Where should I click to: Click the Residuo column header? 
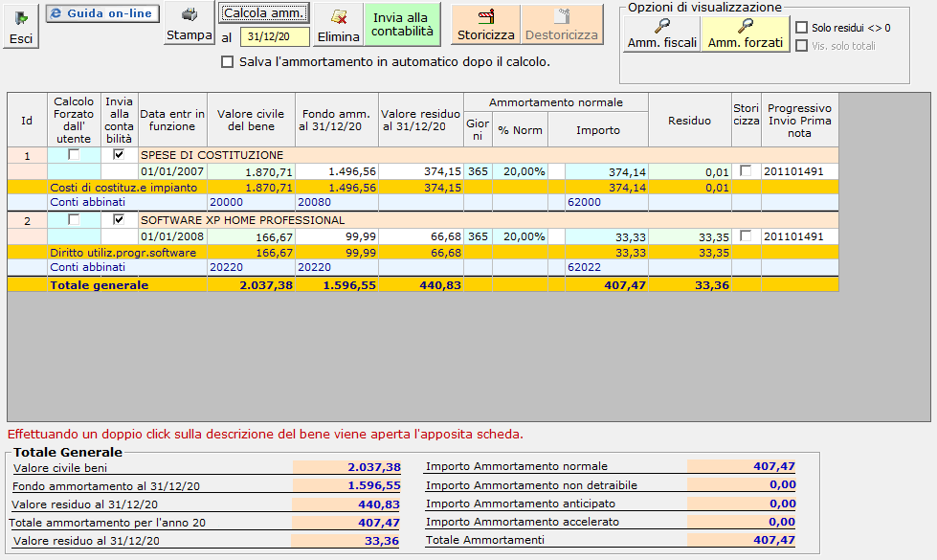pos(690,120)
